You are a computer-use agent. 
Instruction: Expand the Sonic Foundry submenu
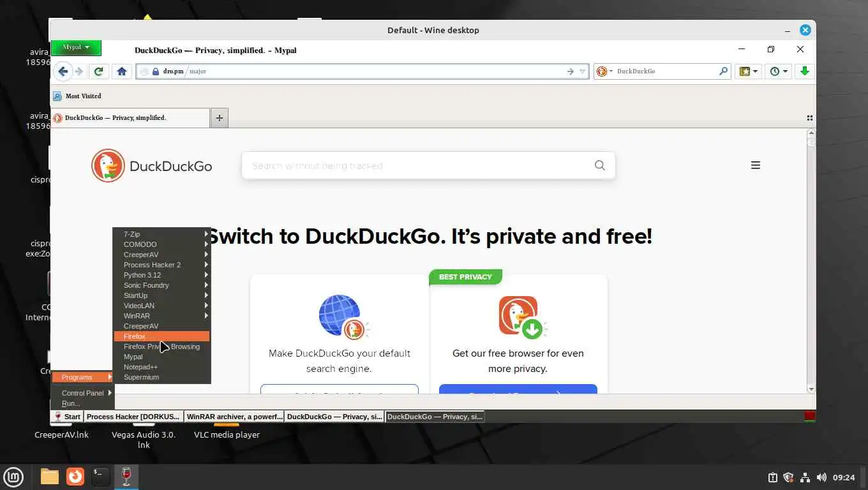click(161, 285)
